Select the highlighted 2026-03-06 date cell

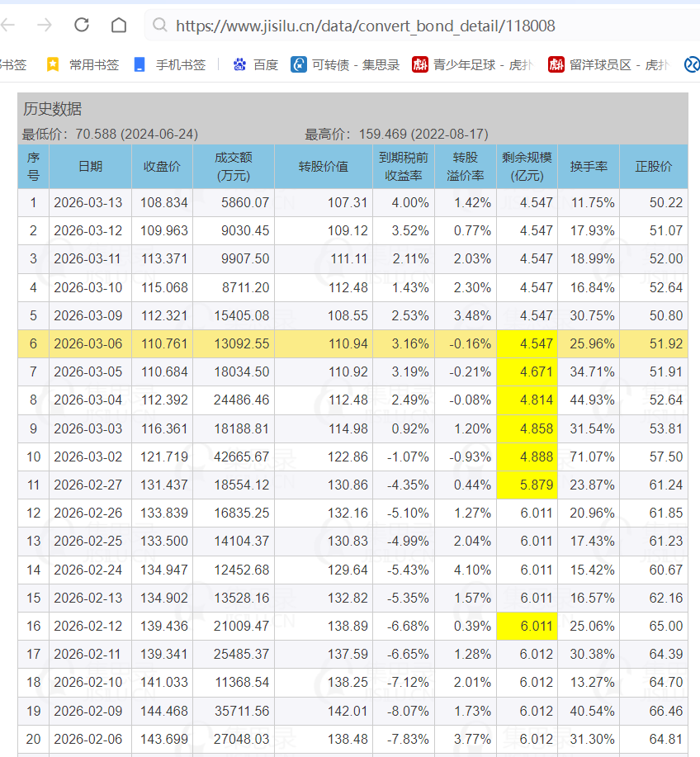click(x=87, y=343)
